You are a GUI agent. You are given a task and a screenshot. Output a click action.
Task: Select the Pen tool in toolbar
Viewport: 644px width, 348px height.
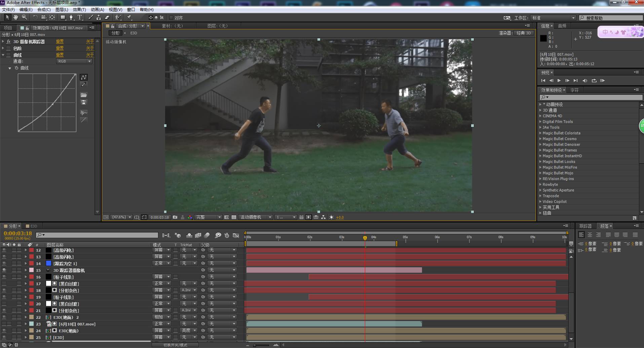point(71,17)
